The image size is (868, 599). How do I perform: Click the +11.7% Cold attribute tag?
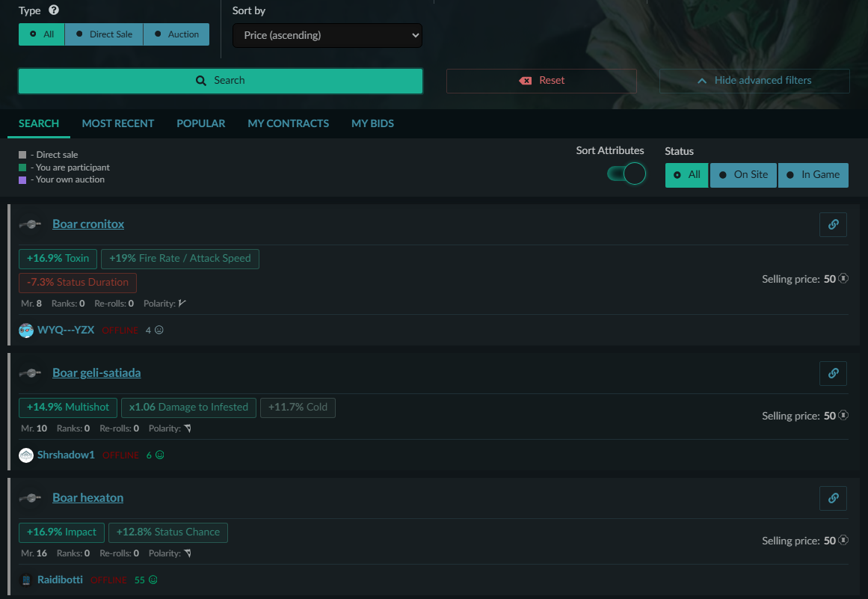[x=298, y=408]
